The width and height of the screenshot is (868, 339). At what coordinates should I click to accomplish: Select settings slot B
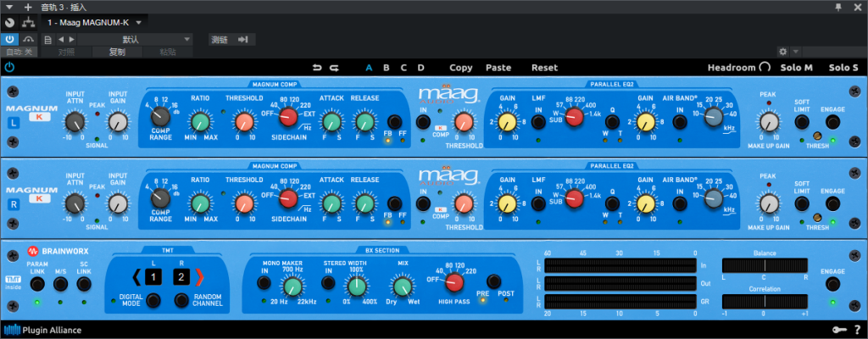tap(387, 68)
